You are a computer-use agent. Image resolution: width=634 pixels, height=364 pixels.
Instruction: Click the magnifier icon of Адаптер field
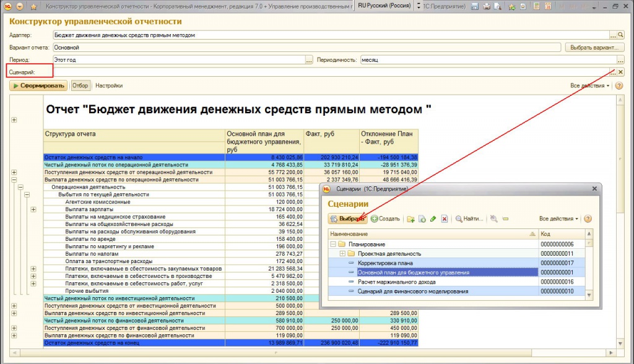[620, 35]
